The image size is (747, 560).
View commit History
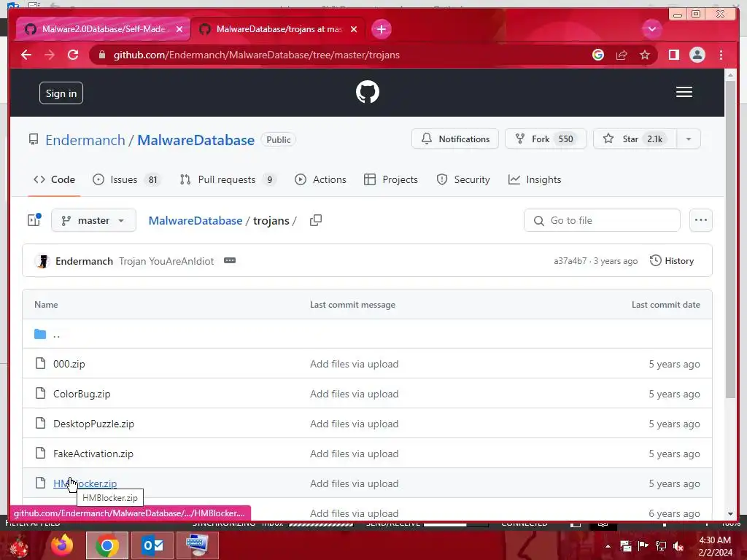tap(672, 261)
